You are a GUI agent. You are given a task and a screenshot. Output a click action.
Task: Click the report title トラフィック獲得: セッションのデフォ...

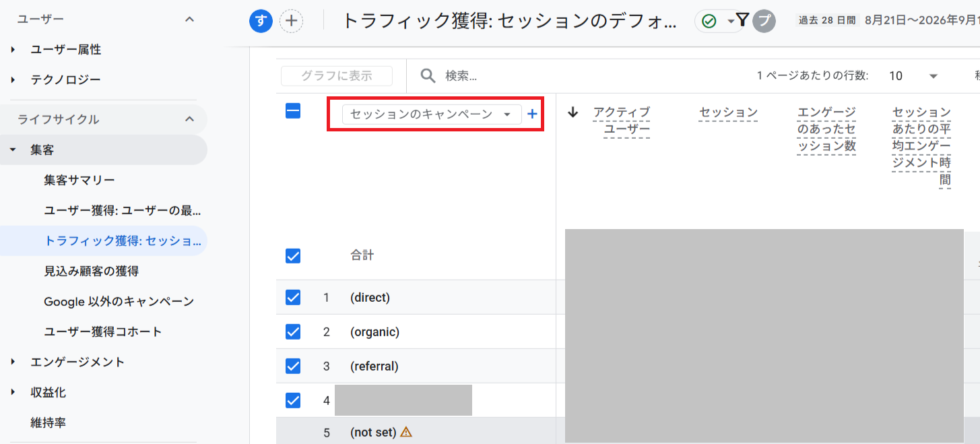(510, 21)
